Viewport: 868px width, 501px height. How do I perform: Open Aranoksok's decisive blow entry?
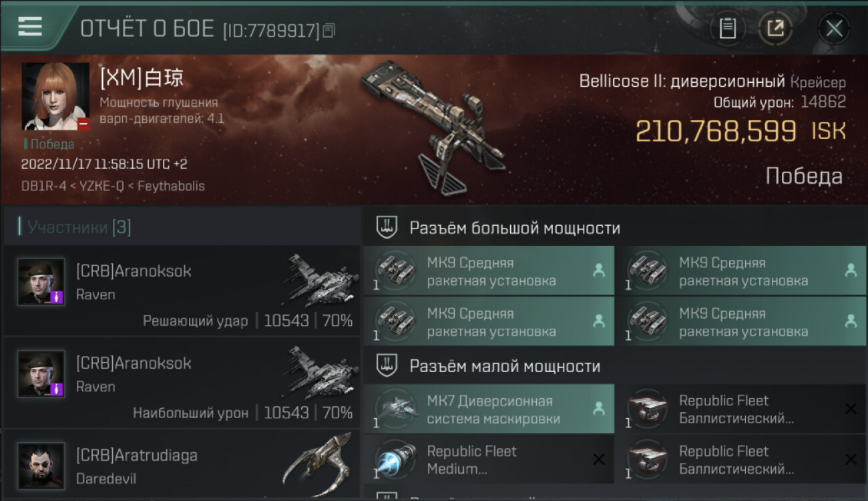pyautogui.click(x=182, y=290)
